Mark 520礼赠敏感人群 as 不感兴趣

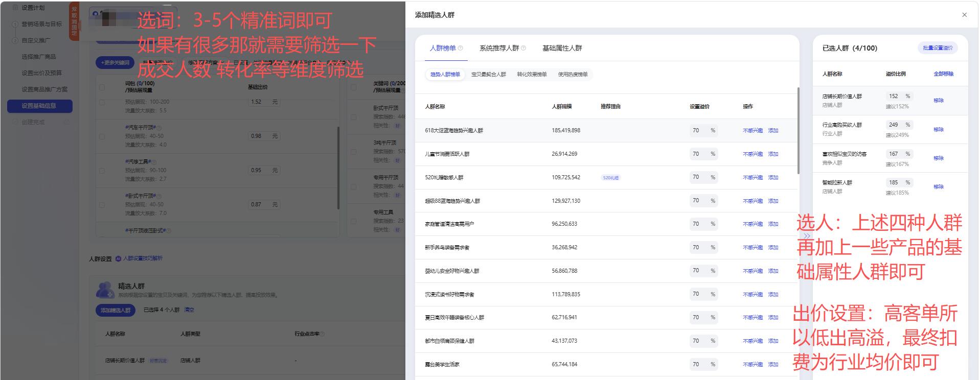point(753,178)
